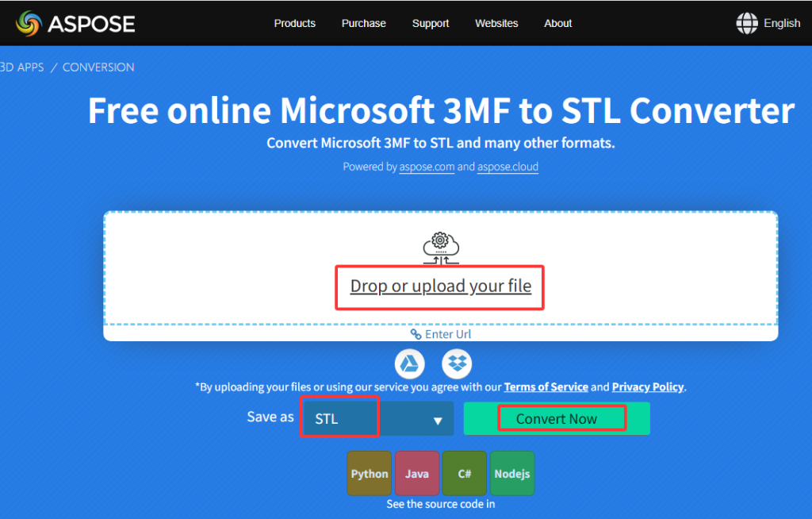
Task: Read the Privacy Policy
Action: (x=647, y=386)
